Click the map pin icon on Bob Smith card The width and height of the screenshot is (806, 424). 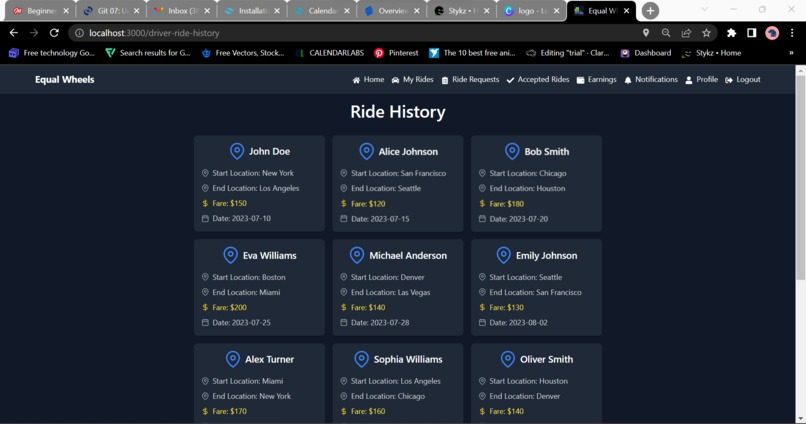[512, 151]
